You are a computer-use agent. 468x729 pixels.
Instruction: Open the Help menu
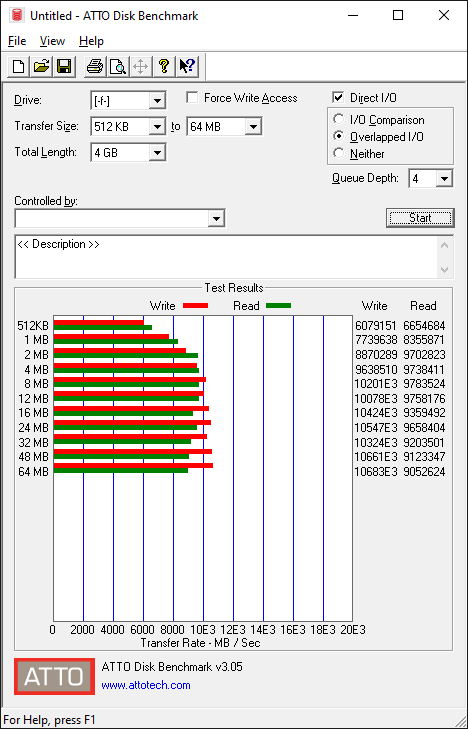(91, 41)
